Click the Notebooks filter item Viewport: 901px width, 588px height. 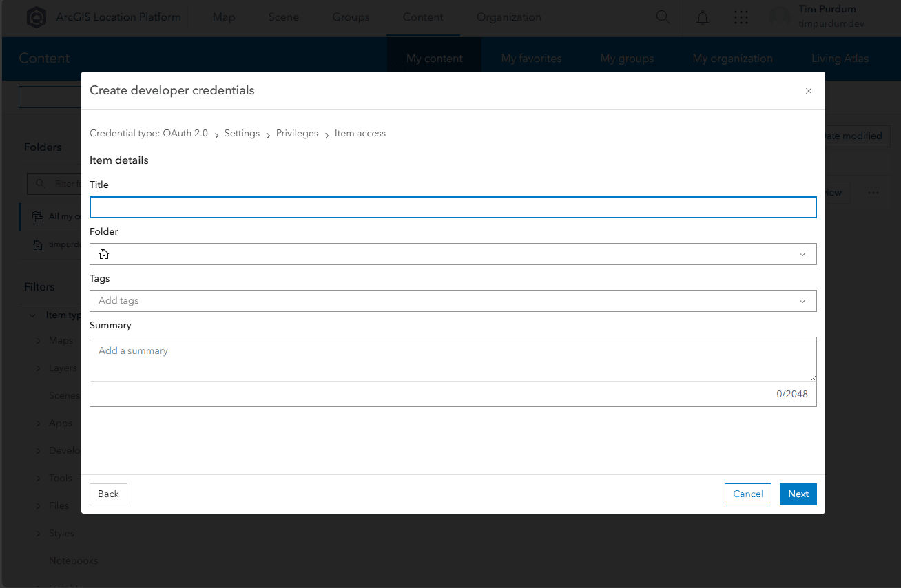73,560
